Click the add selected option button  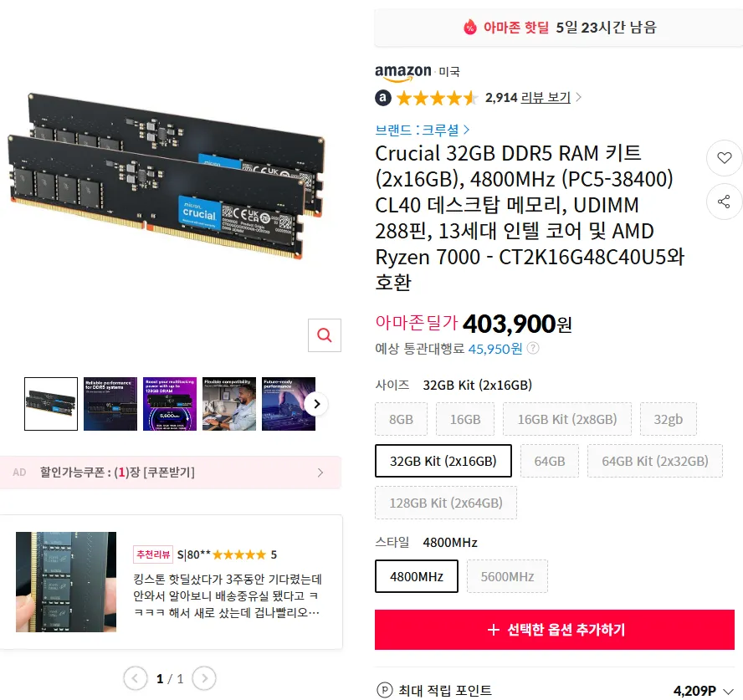click(x=555, y=630)
